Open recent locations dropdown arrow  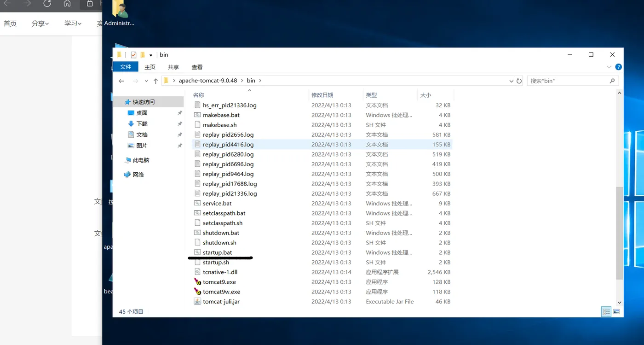tap(146, 81)
